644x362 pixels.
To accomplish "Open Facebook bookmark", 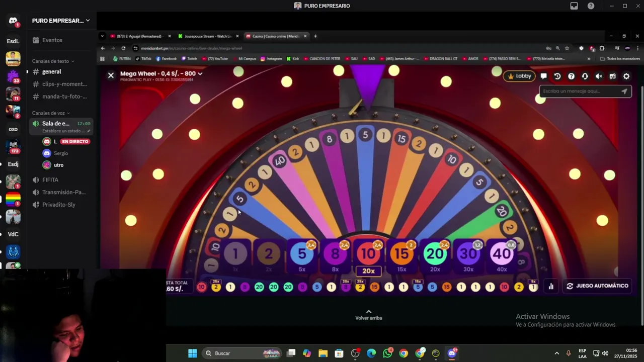I will point(167,59).
